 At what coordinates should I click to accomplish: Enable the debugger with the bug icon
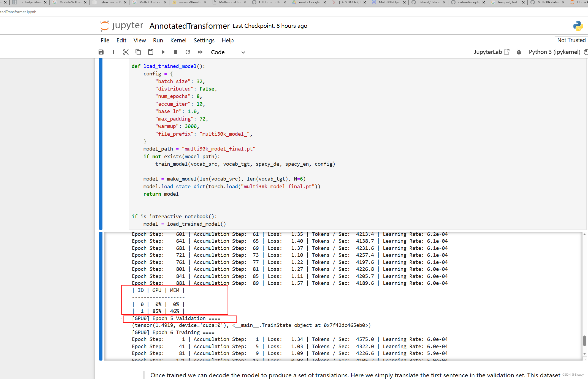pyautogui.click(x=519, y=52)
